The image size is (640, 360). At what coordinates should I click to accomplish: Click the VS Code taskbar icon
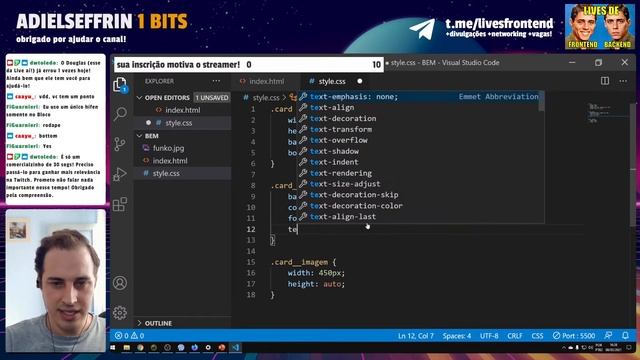tap(236, 348)
